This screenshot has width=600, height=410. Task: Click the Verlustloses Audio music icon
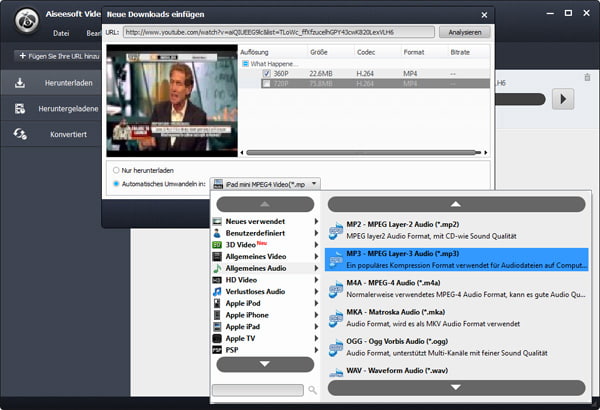click(217, 291)
